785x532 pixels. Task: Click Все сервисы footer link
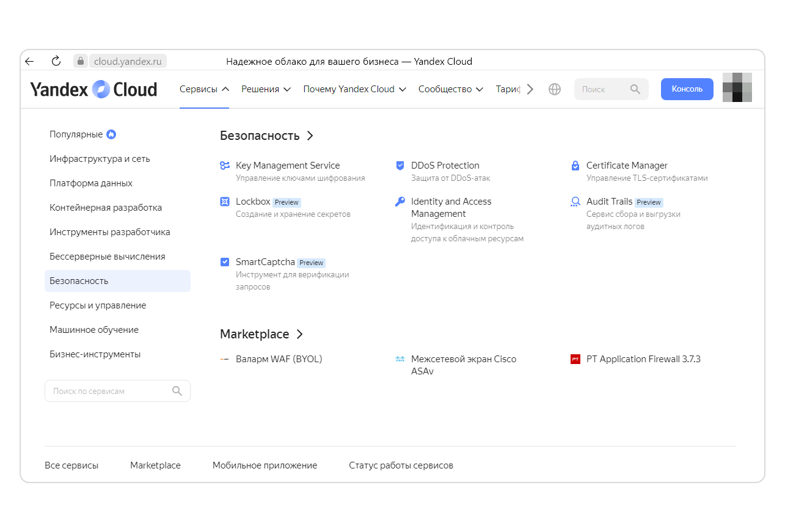(x=71, y=465)
